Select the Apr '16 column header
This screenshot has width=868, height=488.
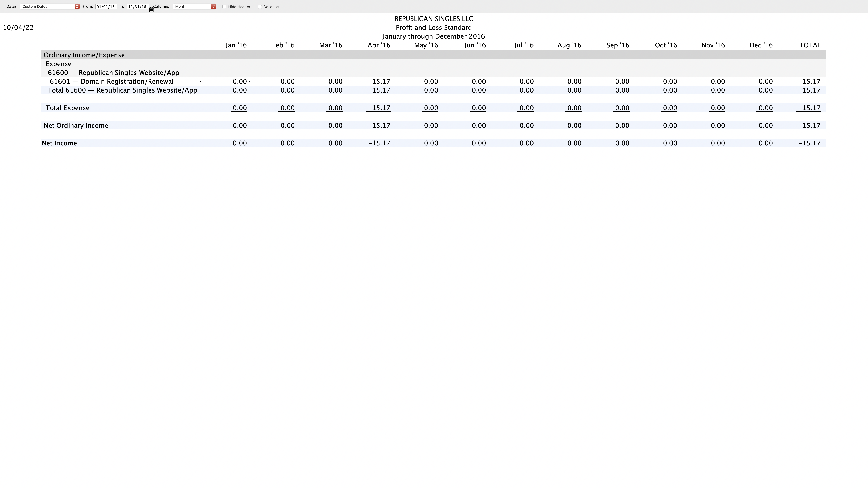379,45
